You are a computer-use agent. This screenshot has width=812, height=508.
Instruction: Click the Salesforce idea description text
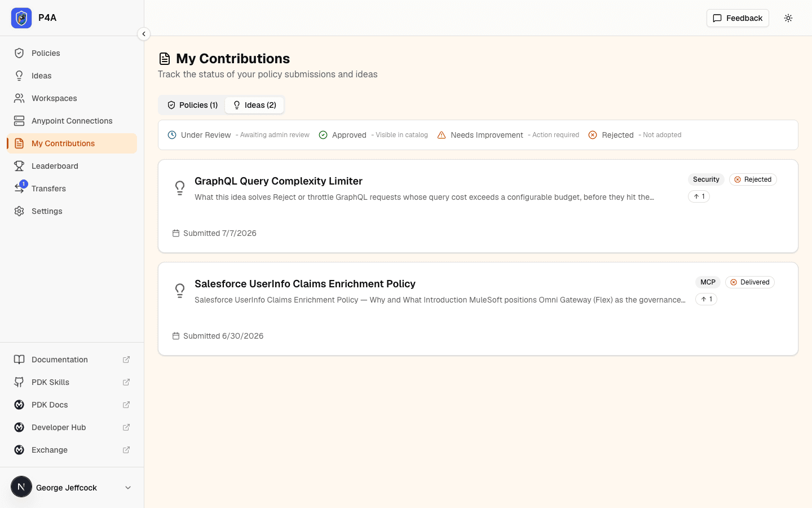click(440, 300)
